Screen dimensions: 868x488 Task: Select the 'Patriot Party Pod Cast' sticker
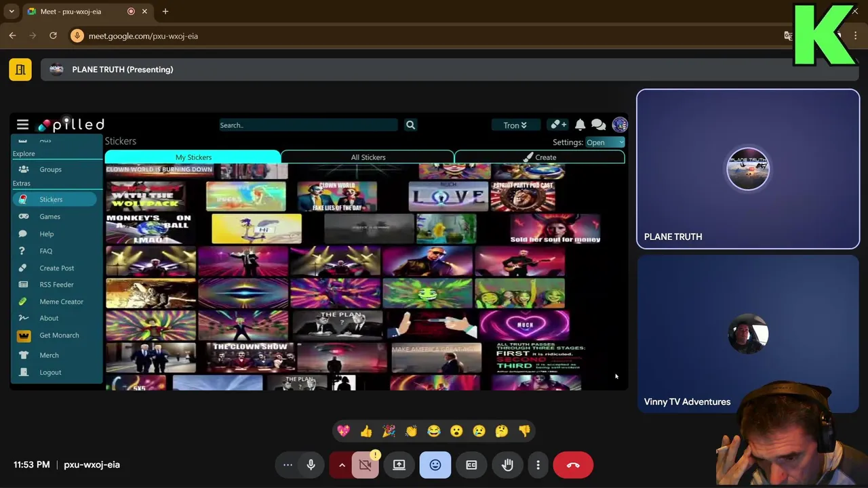[x=523, y=197]
